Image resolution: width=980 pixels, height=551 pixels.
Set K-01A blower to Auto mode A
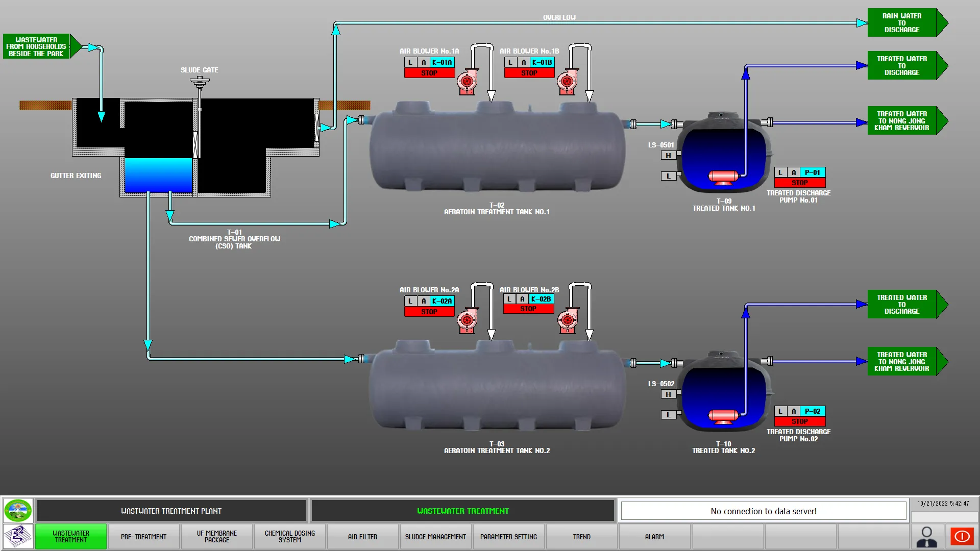coord(424,62)
